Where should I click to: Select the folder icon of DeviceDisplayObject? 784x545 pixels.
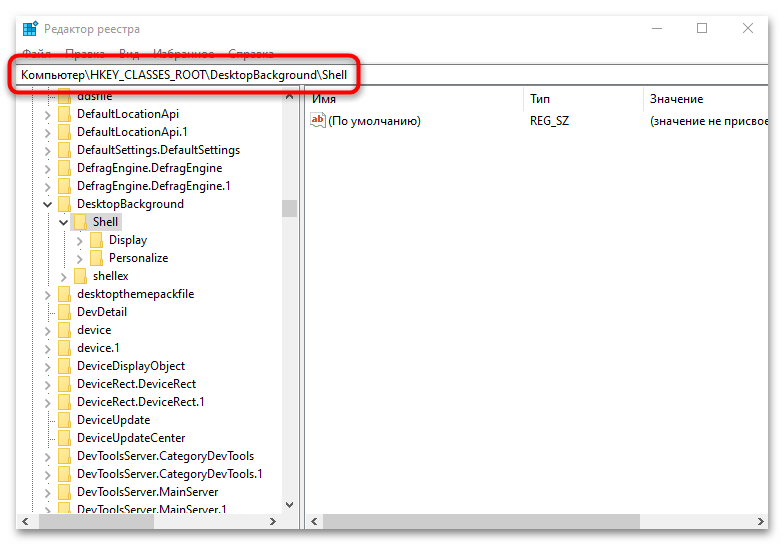(x=64, y=366)
